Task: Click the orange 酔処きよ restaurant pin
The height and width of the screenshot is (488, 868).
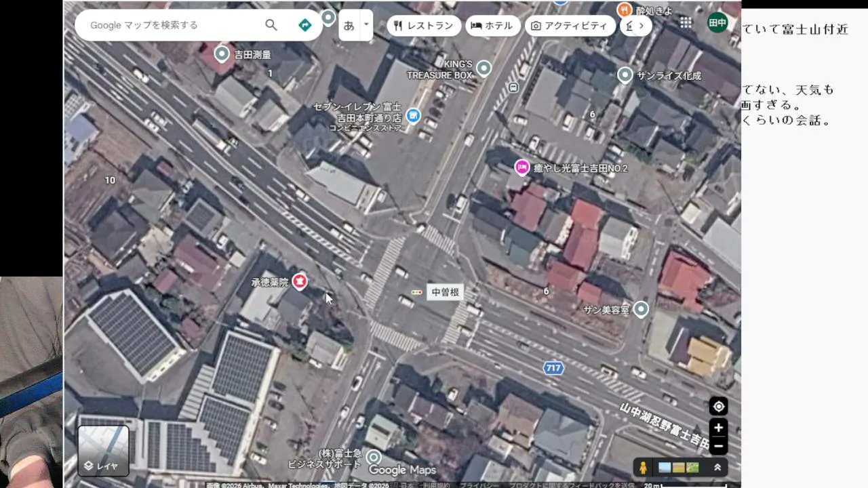Action: [625, 9]
